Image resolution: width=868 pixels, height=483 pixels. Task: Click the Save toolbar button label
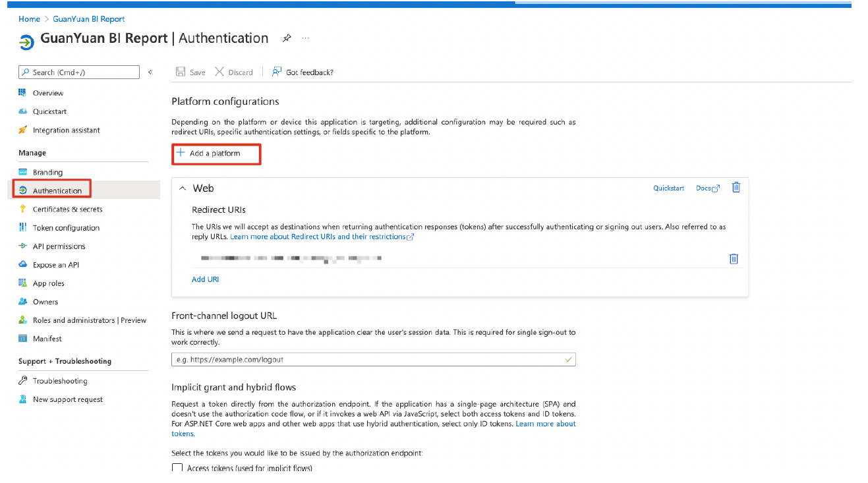click(x=198, y=72)
